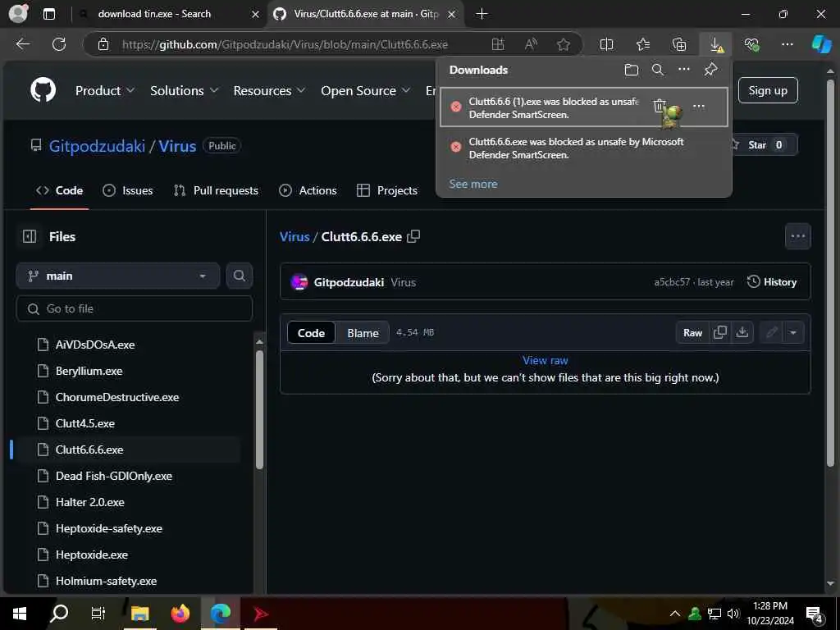View site information lock icon
The width and height of the screenshot is (840, 630).
(x=103, y=44)
